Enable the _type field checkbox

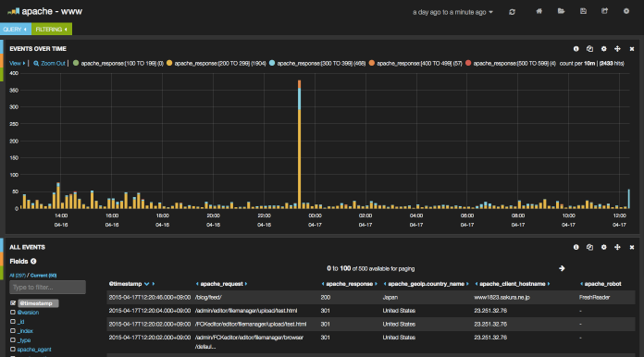13,339
